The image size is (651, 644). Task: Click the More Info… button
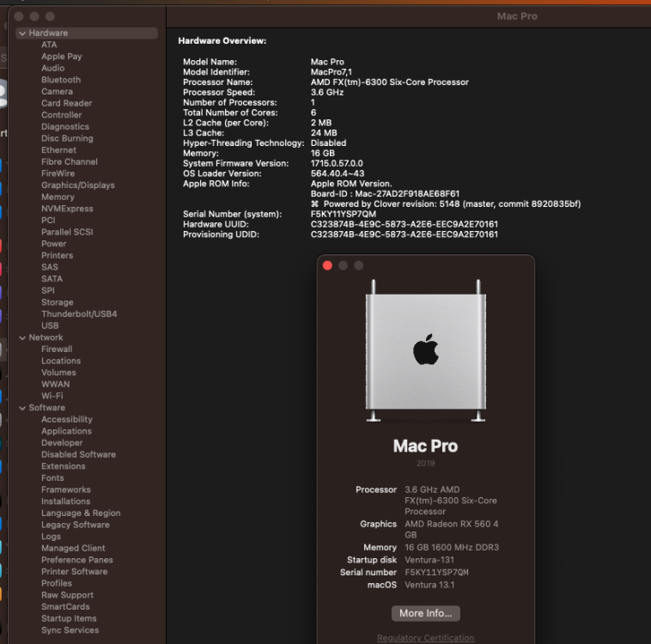coord(426,613)
